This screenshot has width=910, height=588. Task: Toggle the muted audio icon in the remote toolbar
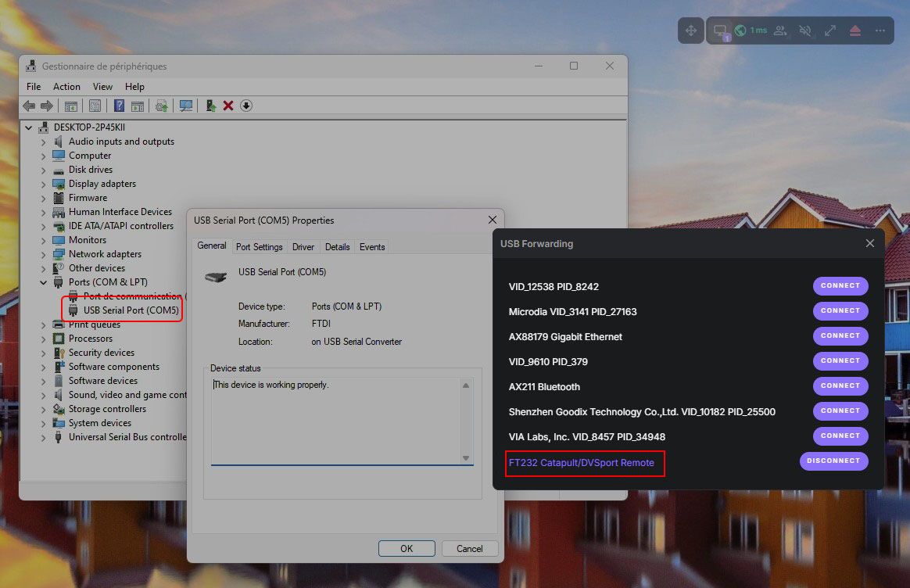(804, 30)
